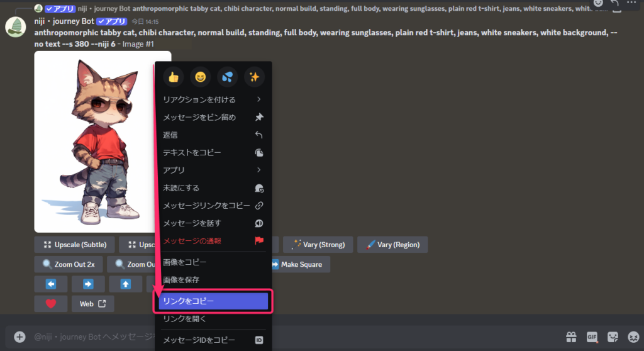Open the Web link button
The width and height of the screenshot is (644, 351).
92,304
